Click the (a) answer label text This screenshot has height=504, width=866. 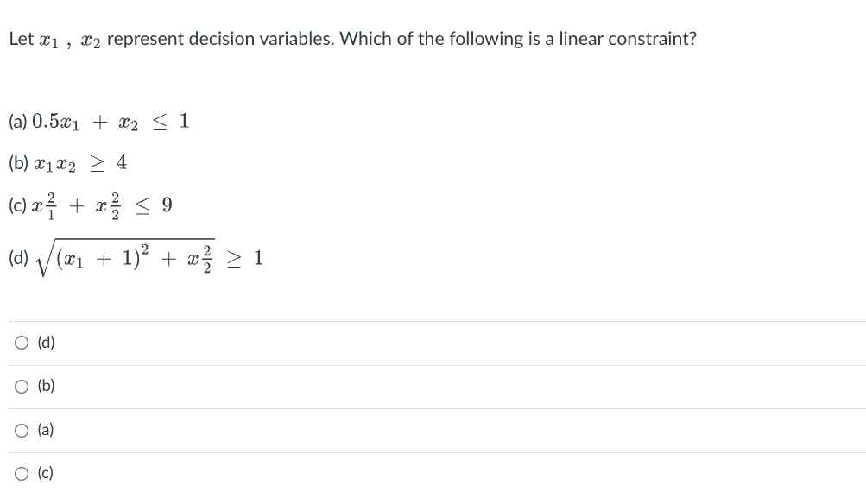click(x=43, y=430)
